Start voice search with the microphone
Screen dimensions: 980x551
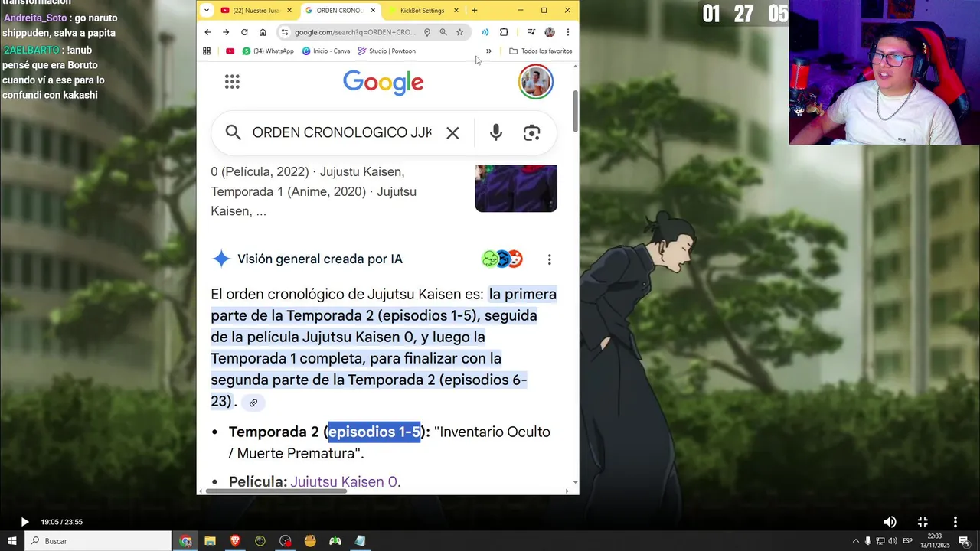tap(496, 132)
